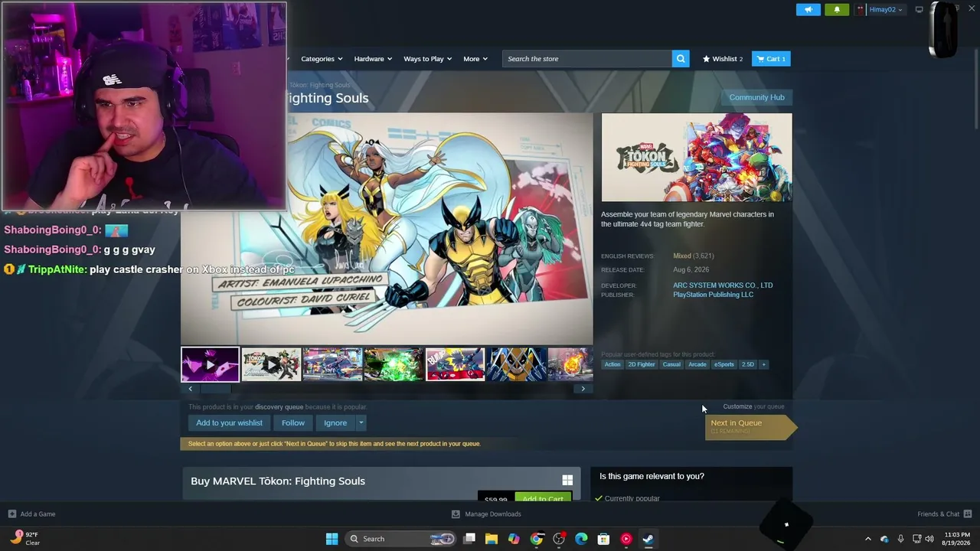Screen dimensions: 980x551
Task: Click the eSports tag
Action: (724, 364)
